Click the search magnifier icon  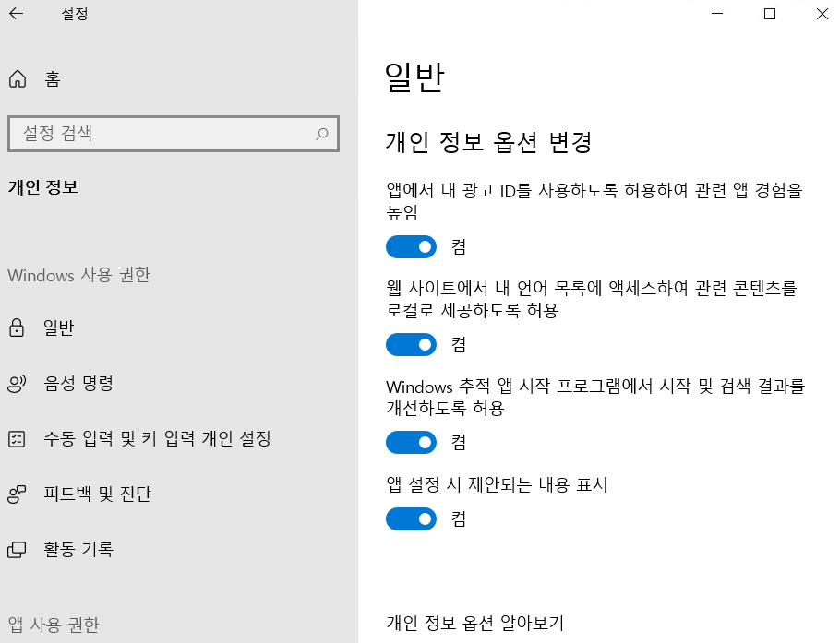click(x=322, y=134)
